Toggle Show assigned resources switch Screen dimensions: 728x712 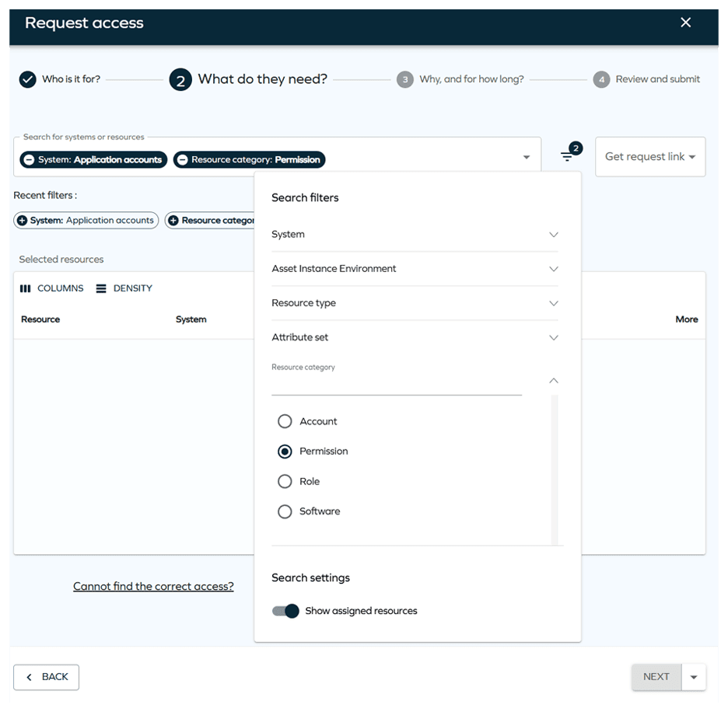285,611
